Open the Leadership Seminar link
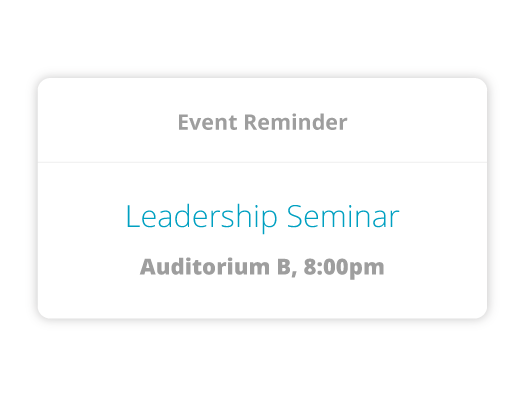523x413 pixels. (262, 217)
